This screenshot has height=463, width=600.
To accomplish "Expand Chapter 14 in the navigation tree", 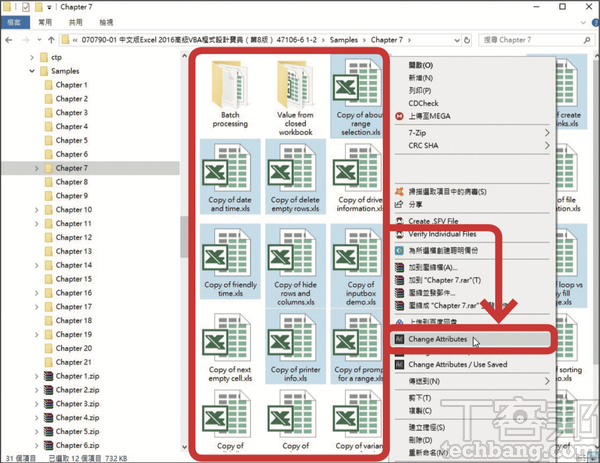I will (37, 265).
